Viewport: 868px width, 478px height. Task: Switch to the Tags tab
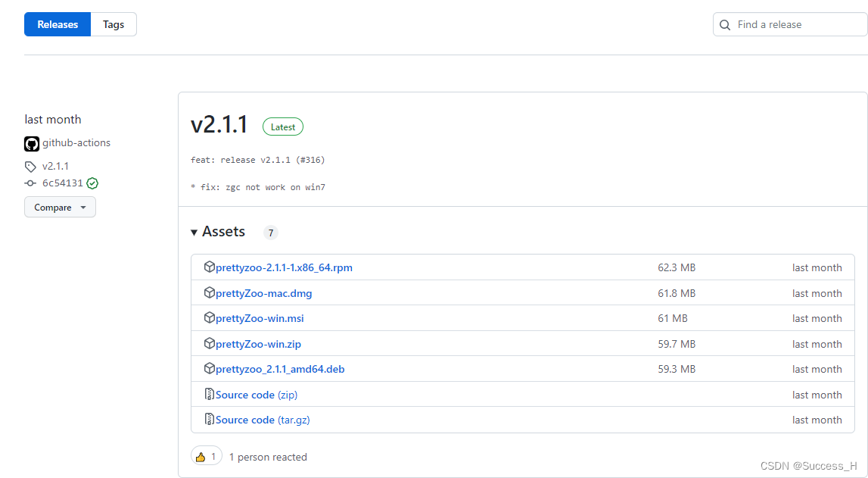coord(113,23)
